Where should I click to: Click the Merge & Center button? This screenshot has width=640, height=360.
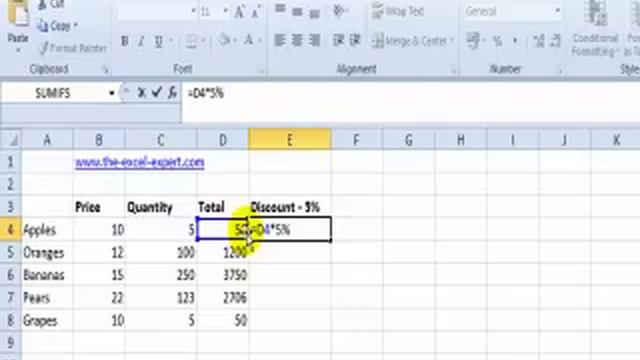pos(410,41)
